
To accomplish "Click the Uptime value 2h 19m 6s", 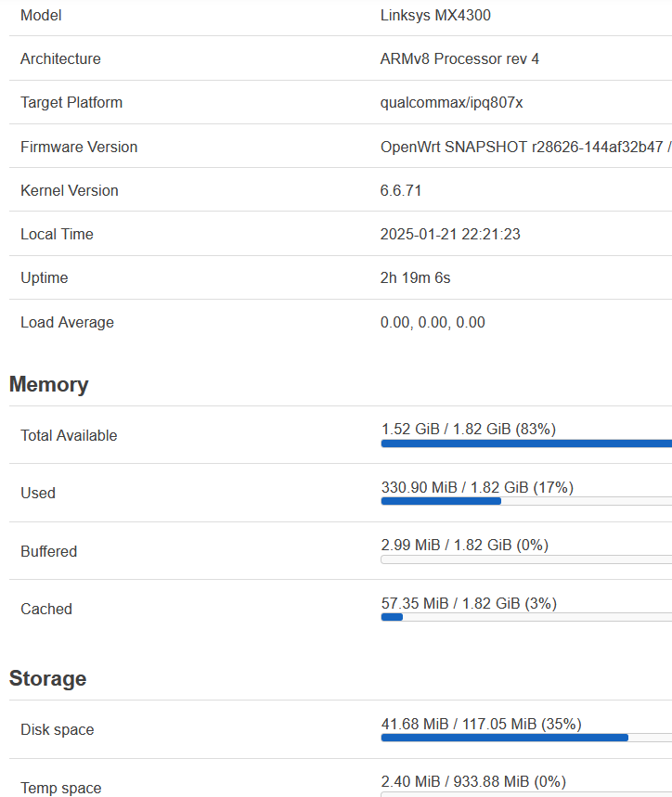I will pyautogui.click(x=415, y=278).
